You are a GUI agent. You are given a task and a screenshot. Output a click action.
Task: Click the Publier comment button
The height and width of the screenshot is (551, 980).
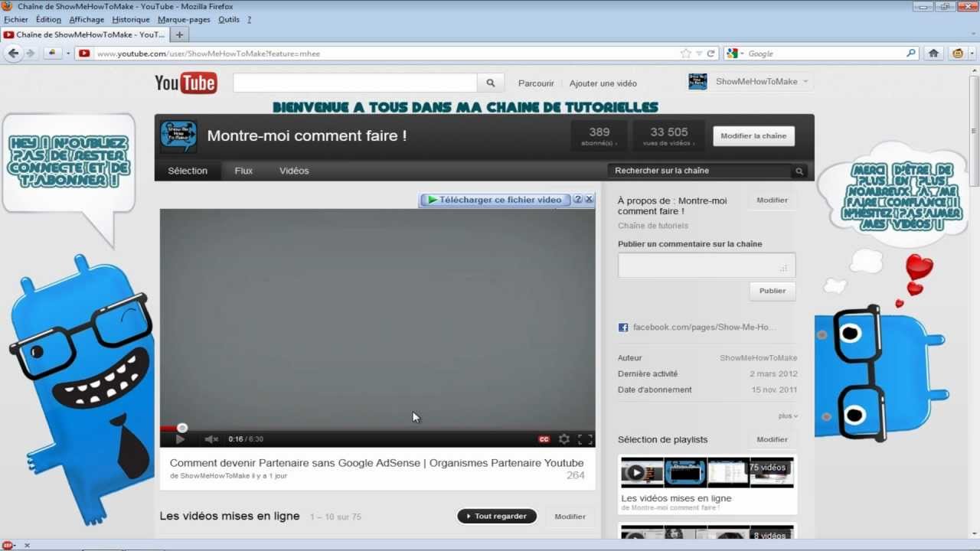click(x=772, y=291)
